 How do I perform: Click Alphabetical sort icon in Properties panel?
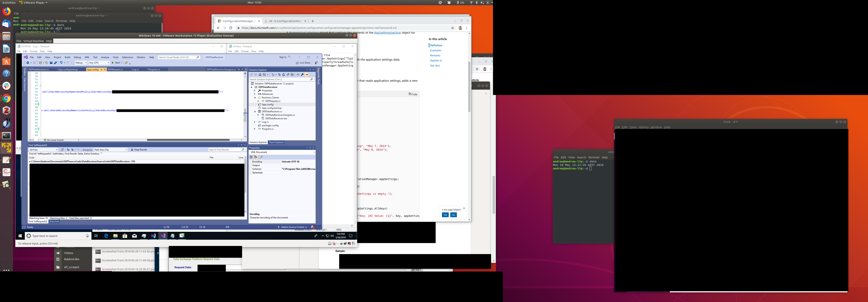pos(256,157)
